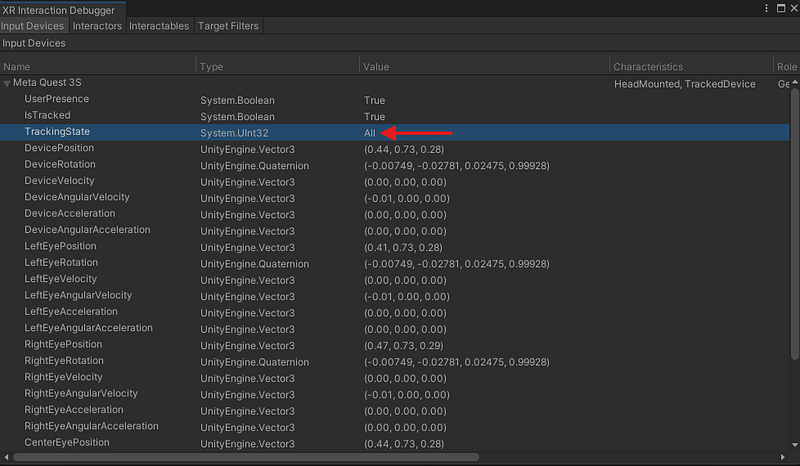Screen dimensions: 800x466
Task: Click the vertical scrollbar up arrow
Action: tap(794, 80)
